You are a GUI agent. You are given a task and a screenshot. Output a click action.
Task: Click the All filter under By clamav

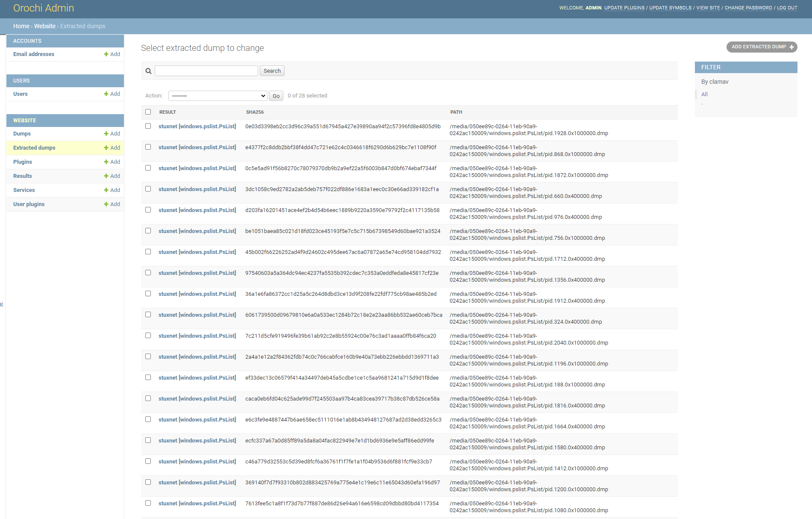point(704,94)
